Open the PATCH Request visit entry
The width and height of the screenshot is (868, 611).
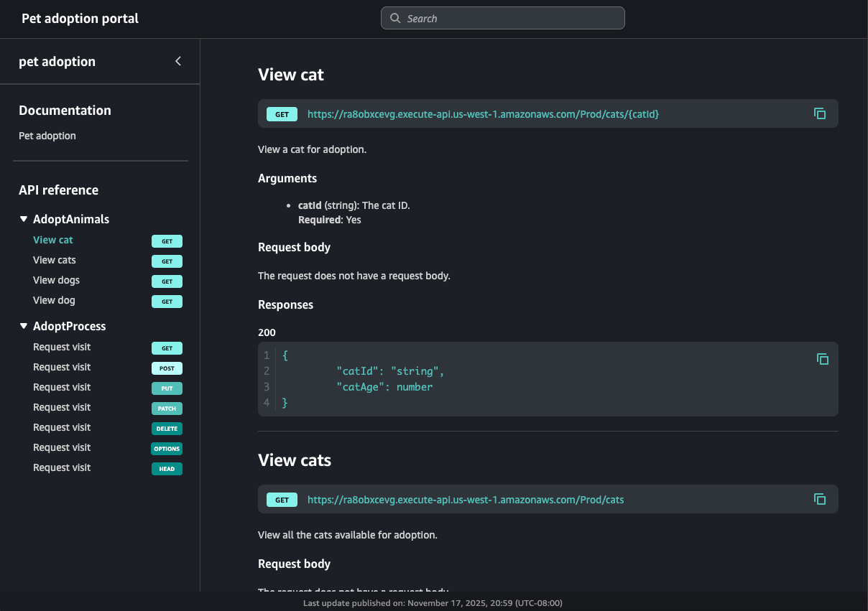click(62, 408)
